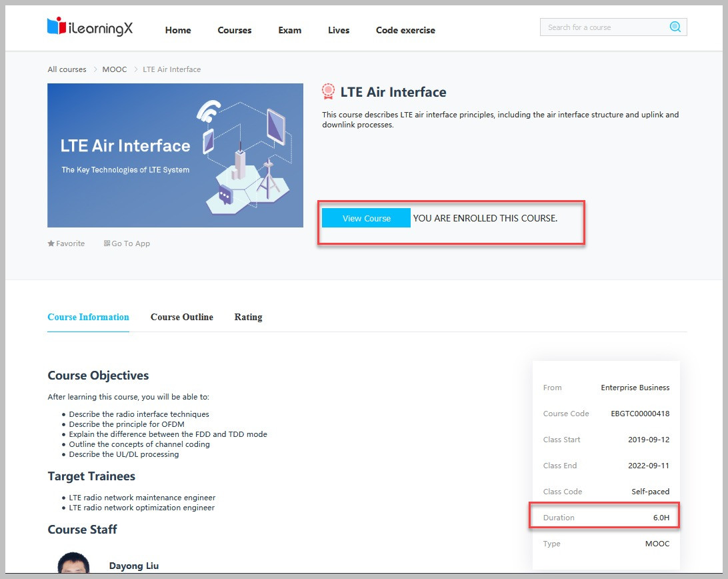The height and width of the screenshot is (579, 728).
Task: Click 'Describe the principle for OFDM' bullet
Action: pyautogui.click(x=127, y=424)
